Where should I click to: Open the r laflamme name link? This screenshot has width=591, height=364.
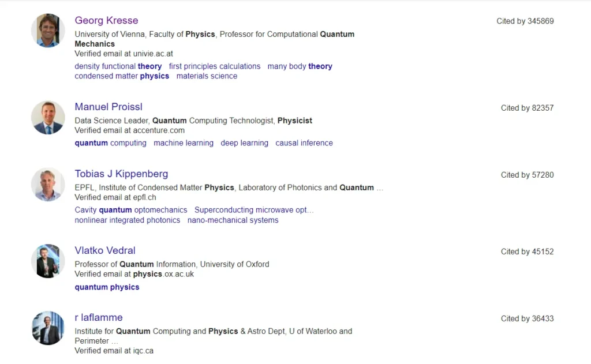pos(99,317)
